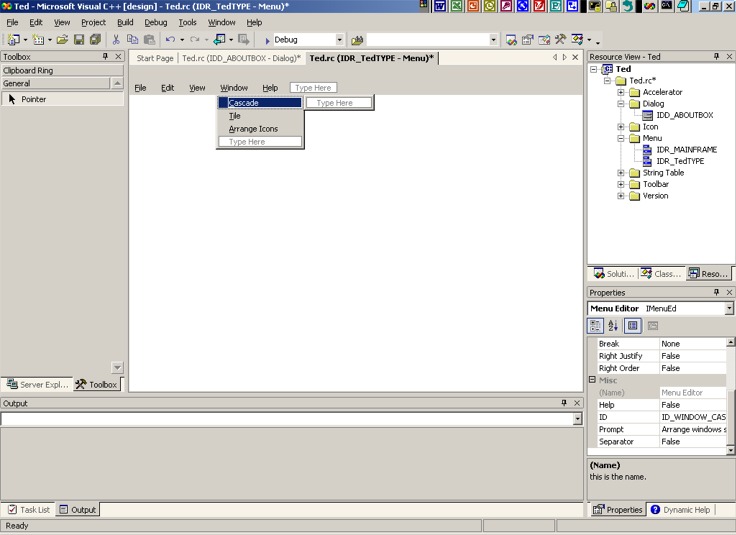
Task: Click the Copy toolbar icon
Action: 132,40
